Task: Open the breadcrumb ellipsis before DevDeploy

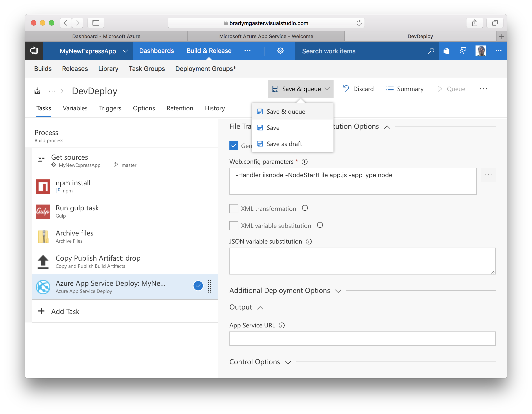Action: [52, 91]
